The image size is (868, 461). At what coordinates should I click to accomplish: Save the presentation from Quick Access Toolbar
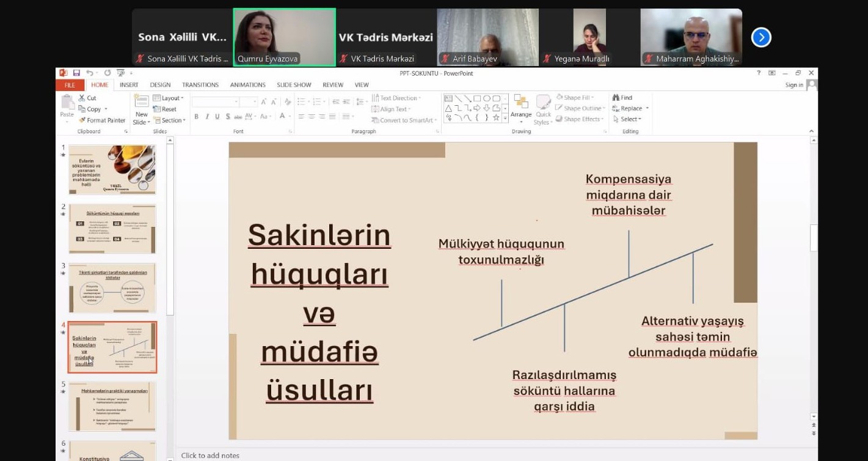76,73
